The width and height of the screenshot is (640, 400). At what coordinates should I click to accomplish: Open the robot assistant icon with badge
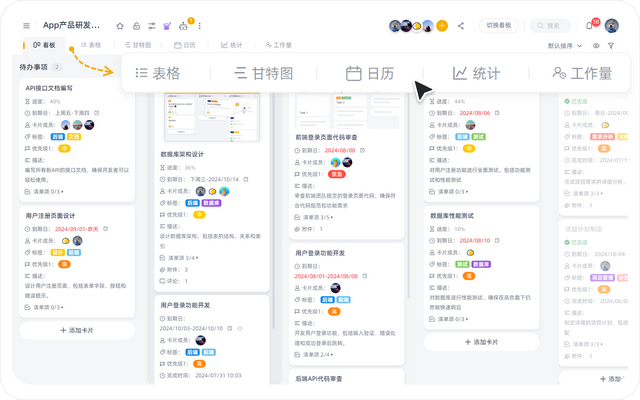[x=184, y=26]
